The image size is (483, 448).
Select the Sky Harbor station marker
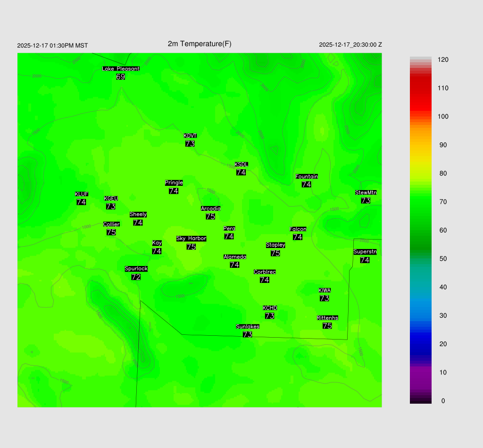tap(191, 239)
